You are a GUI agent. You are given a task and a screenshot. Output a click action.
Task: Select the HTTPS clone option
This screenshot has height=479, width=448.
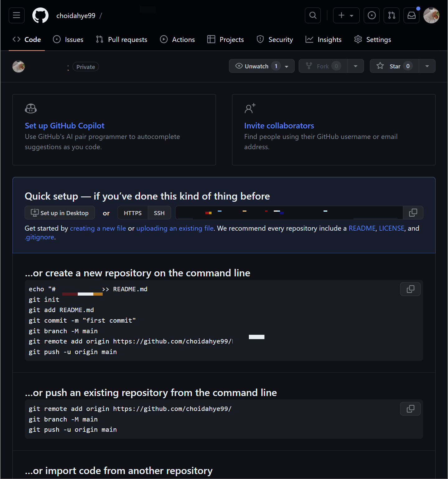pos(133,213)
